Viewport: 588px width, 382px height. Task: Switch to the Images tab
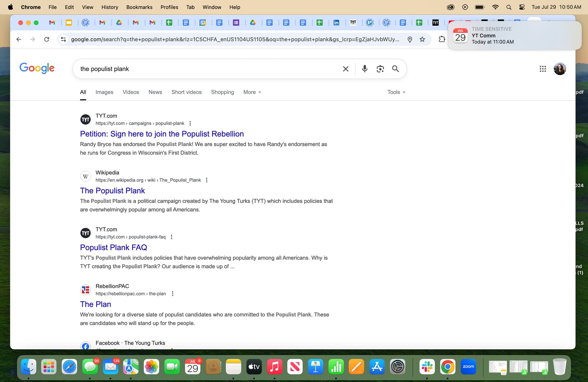click(x=104, y=92)
